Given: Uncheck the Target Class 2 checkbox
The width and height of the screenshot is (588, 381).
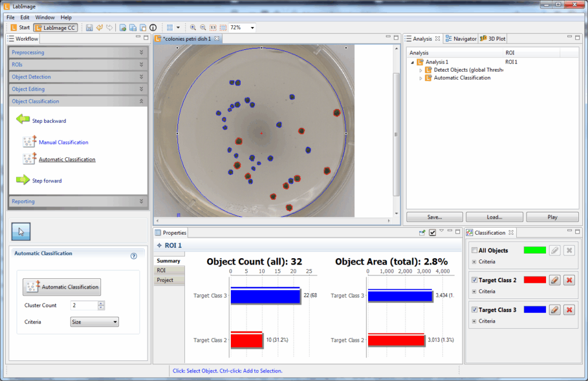Looking at the screenshot, I should [x=474, y=280].
